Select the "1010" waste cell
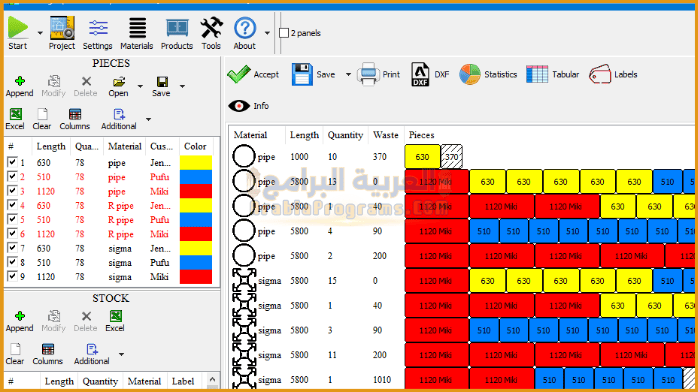Image resolution: width=698 pixels, height=392 pixels. pos(382,380)
